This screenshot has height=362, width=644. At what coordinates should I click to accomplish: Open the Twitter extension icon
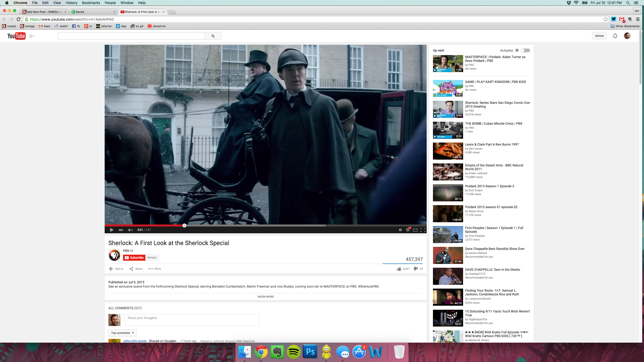point(614,19)
